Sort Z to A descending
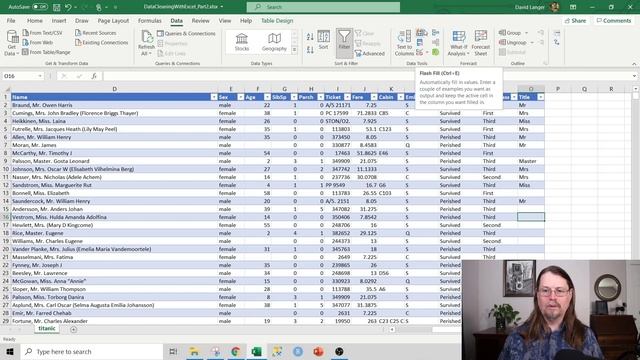Viewport: 640px width, 360px height. pyautogui.click(x=310, y=50)
